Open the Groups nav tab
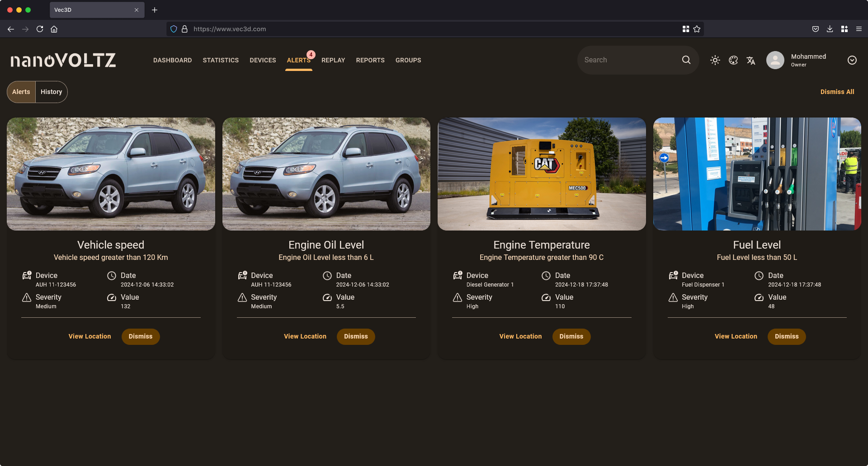The image size is (868, 466). [x=408, y=60]
